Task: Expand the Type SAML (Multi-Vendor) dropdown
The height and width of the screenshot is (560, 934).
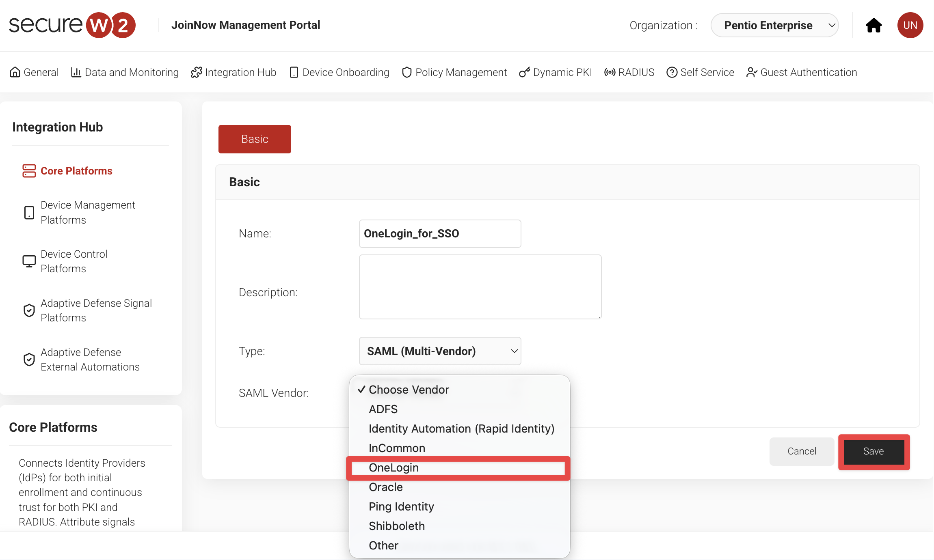Action: pos(440,351)
